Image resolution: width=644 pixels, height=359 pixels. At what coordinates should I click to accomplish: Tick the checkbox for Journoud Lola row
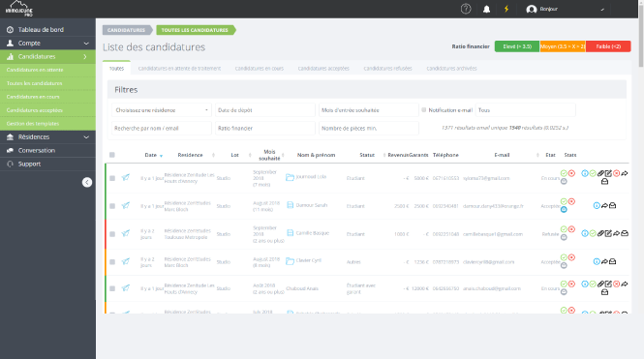pyautogui.click(x=112, y=178)
